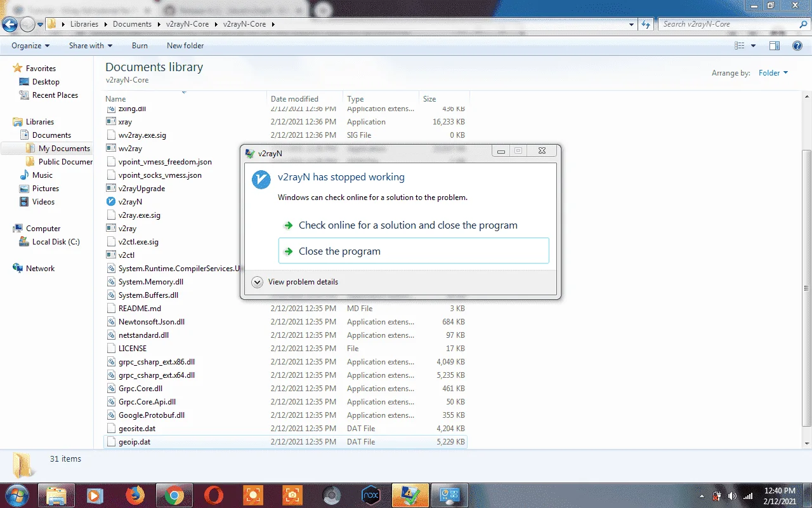The width and height of the screenshot is (812, 508).
Task: Sort by the Date modified column
Action: (x=305, y=98)
